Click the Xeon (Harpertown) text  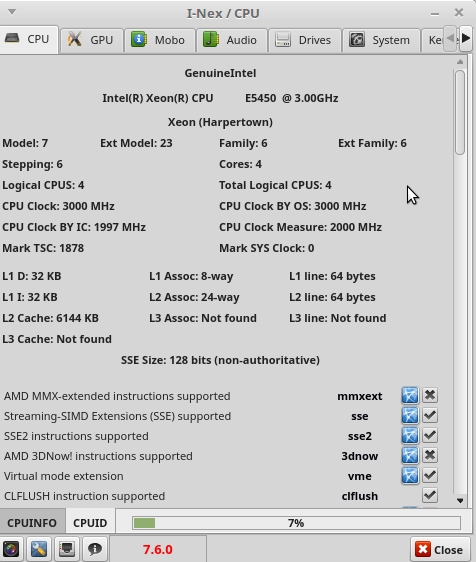[220, 122]
